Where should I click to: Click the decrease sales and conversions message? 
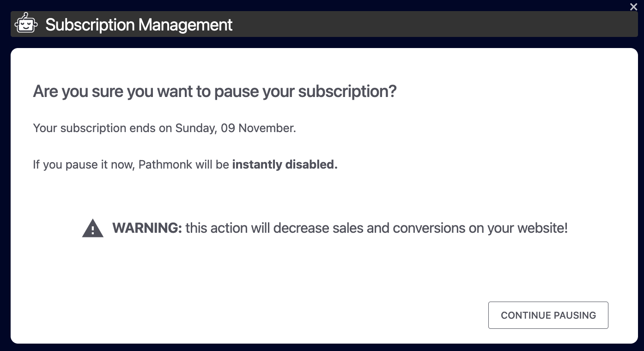click(x=376, y=228)
